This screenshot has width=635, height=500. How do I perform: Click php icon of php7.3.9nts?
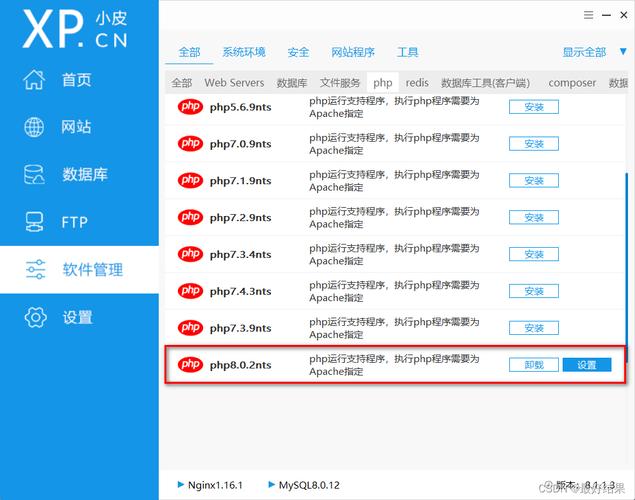click(x=190, y=328)
